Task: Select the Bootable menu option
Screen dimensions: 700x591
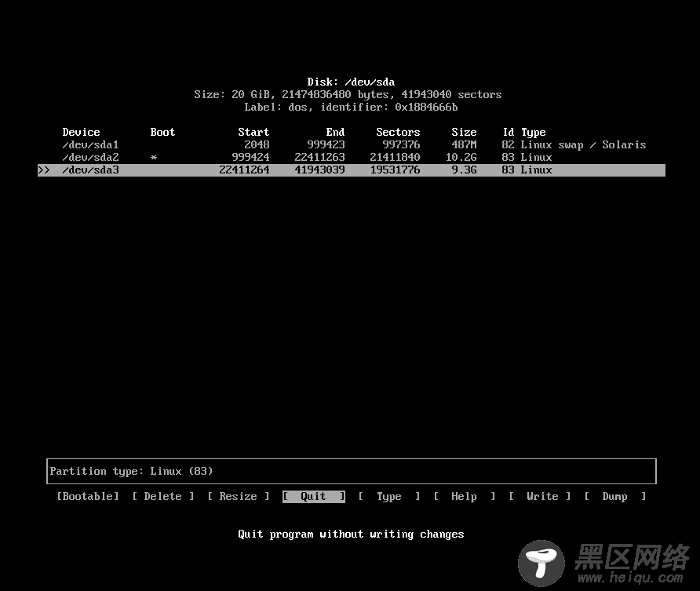Action: 88,496
